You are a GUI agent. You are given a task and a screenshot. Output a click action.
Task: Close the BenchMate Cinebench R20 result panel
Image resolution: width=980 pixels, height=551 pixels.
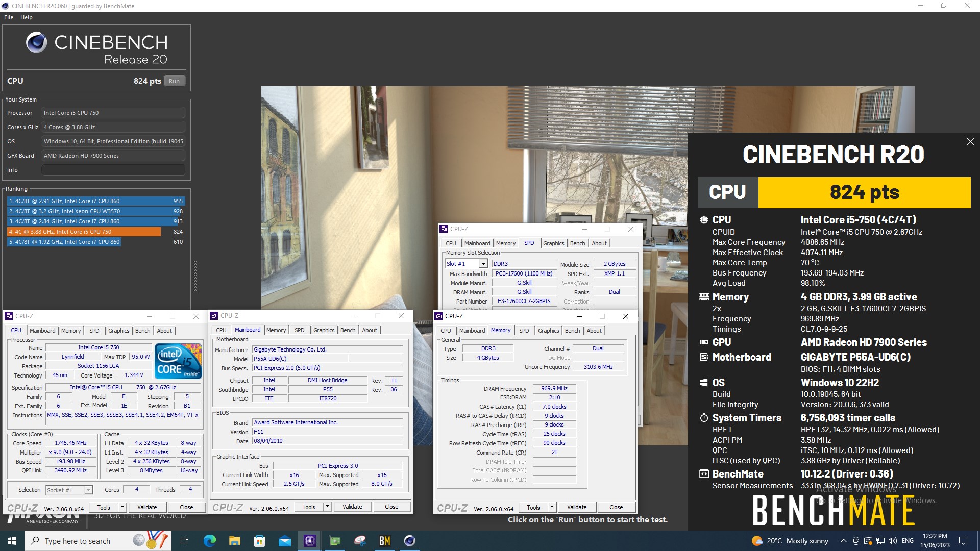pyautogui.click(x=970, y=142)
